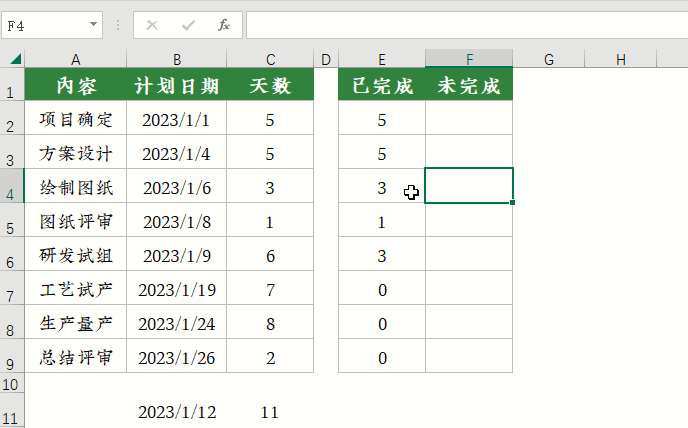Select the row 5 header

coord(12,220)
